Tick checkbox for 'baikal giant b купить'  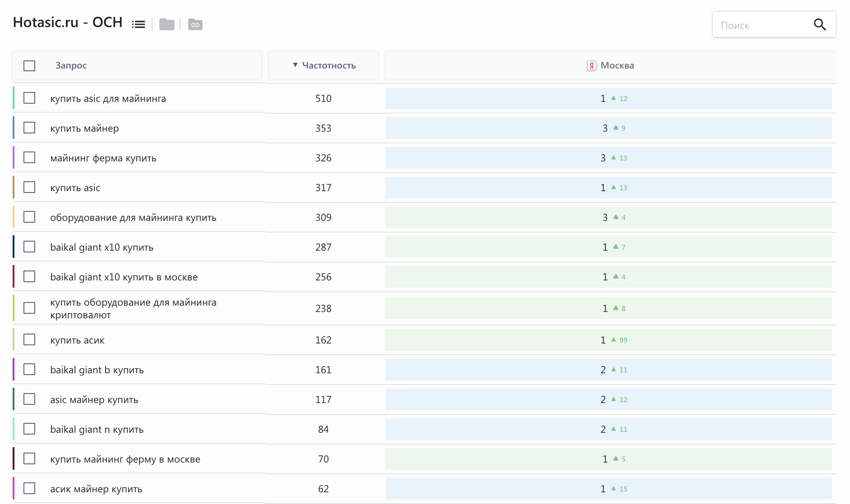[x=29, y=369]
